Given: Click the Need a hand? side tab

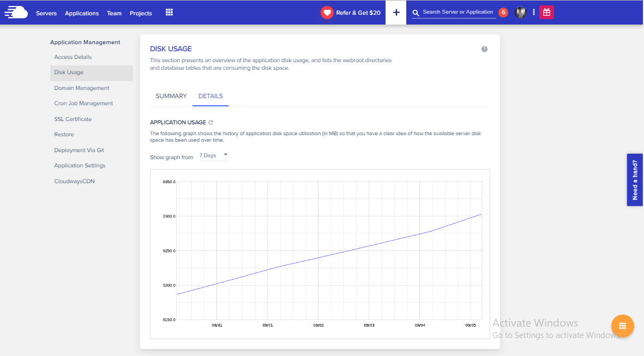Looking at the screenshot, I should (x=634, y=180).
